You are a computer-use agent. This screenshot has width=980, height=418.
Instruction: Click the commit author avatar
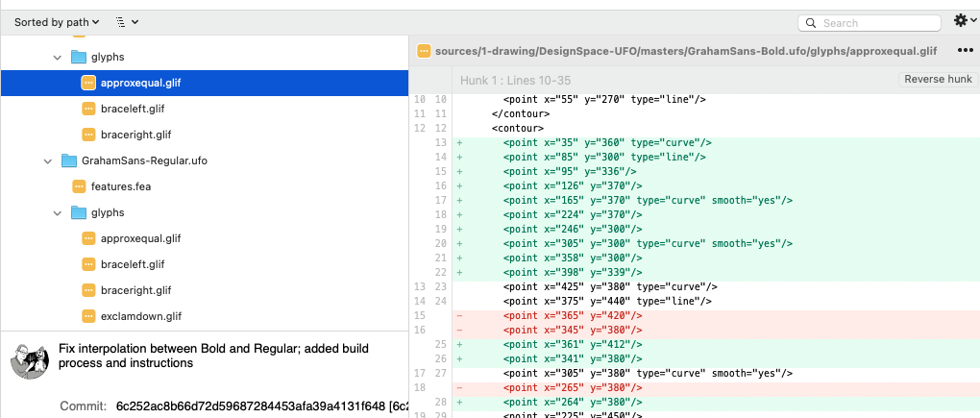[x=30, y=359]
